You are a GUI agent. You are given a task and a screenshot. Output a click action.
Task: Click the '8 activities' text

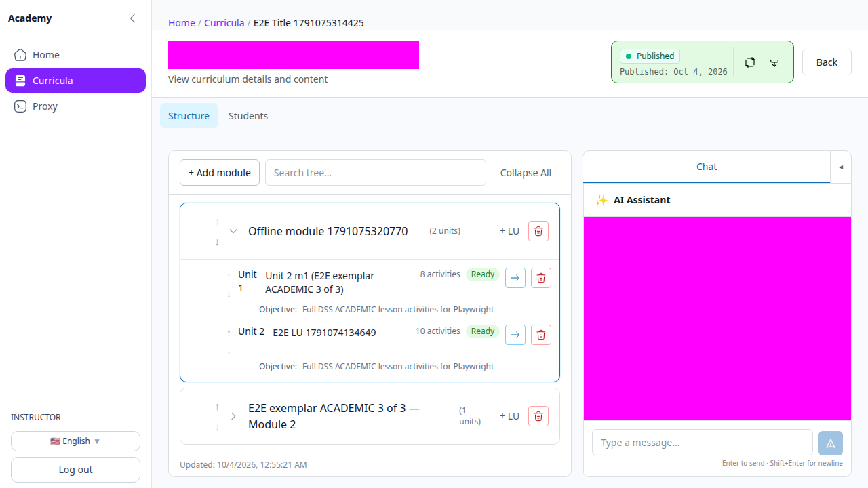440,274
